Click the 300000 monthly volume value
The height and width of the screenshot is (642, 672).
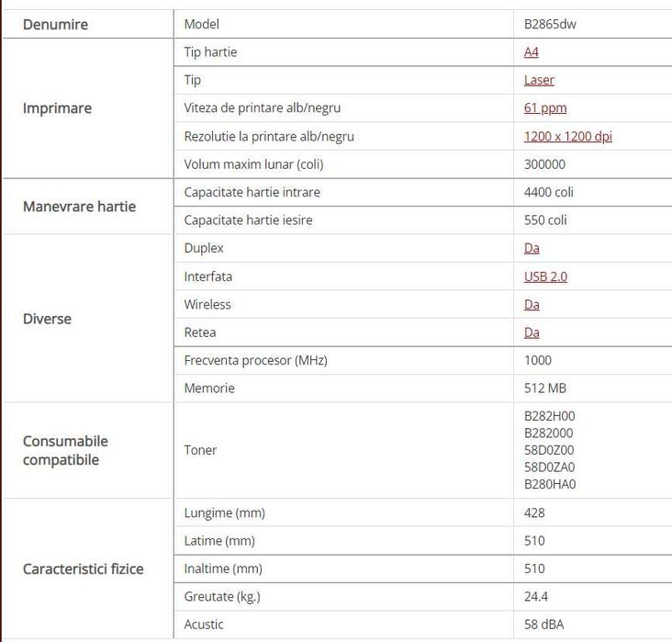[544, 164]
